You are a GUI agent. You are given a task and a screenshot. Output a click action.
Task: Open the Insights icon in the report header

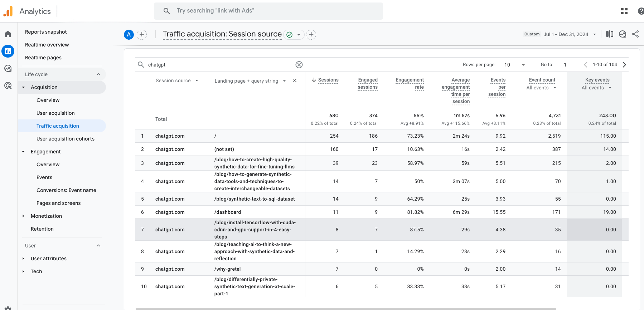(623, 34)
